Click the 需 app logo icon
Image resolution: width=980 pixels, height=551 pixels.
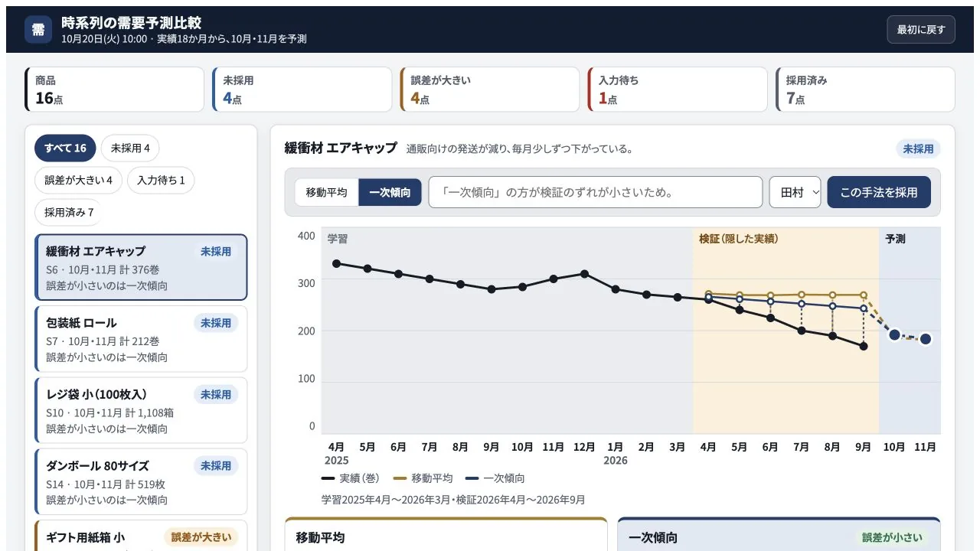[38, 30]
